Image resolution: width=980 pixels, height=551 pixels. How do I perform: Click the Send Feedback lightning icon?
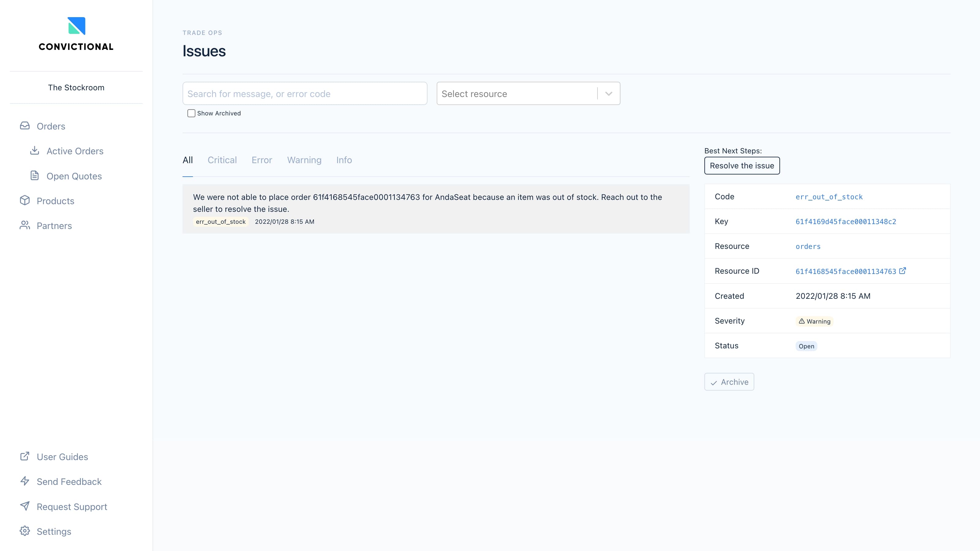25,481
